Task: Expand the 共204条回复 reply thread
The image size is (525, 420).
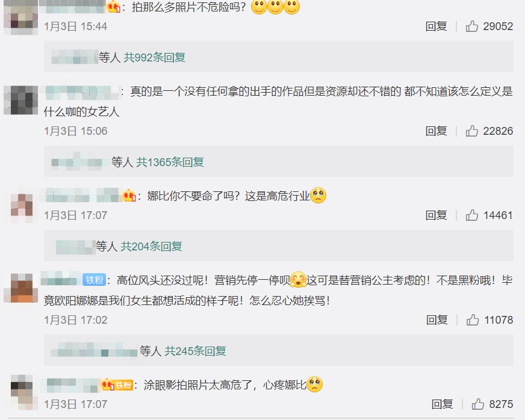Action: pyautogui.click(x=151, y=246)
